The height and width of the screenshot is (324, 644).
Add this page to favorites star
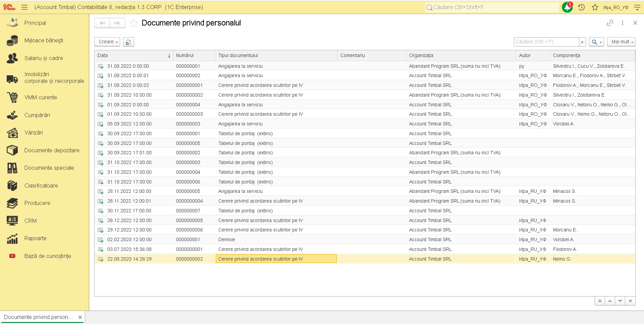coord(134,23)
